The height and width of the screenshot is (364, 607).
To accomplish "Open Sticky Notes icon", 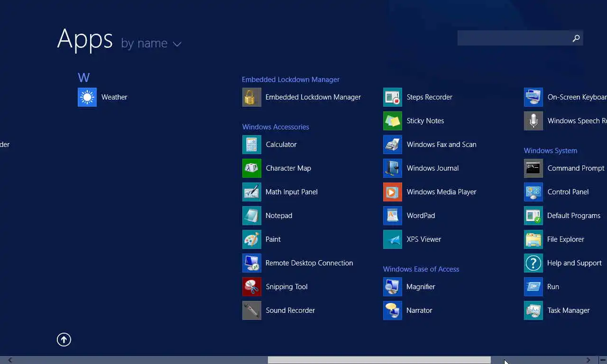I will (393, 121).
